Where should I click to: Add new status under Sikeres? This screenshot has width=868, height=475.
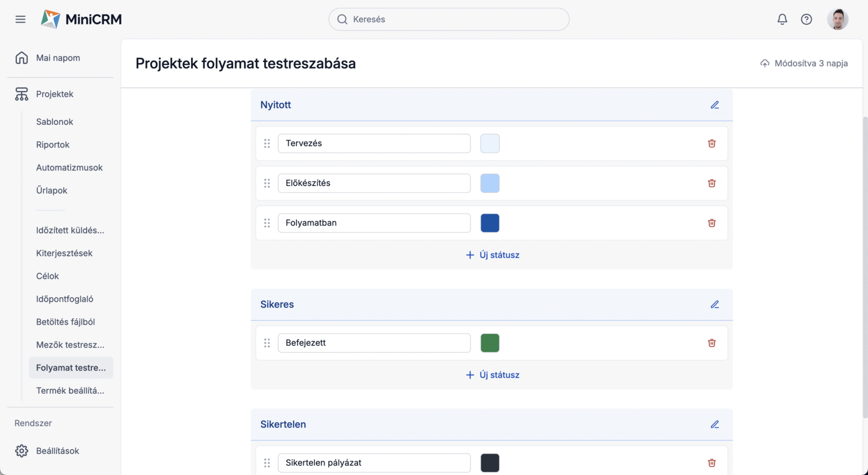[492, 375]
